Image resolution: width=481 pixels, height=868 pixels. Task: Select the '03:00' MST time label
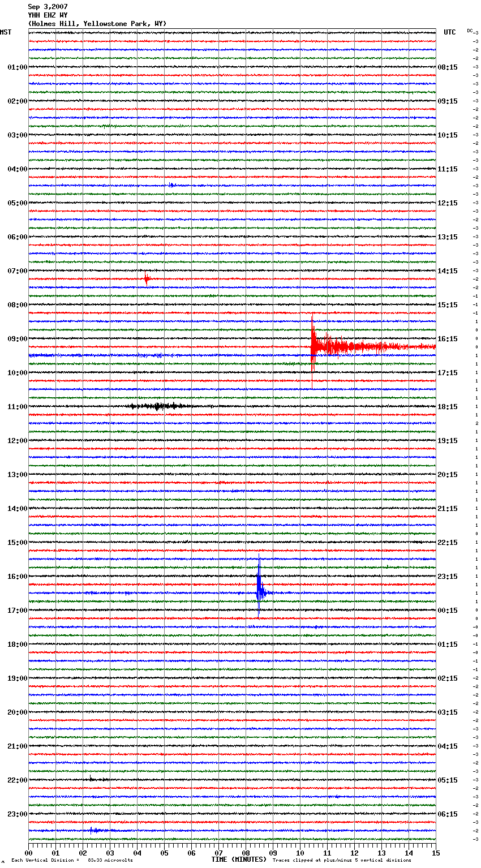point(18,135)
